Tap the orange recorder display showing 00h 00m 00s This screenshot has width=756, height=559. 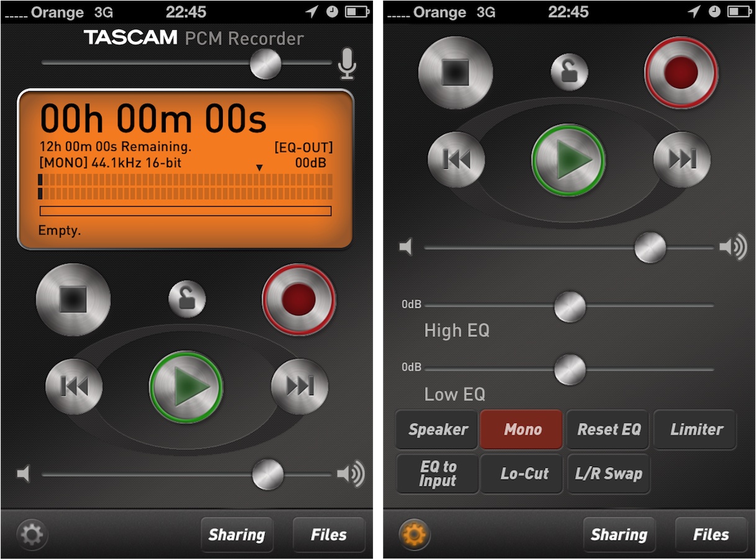coord(185,168)
